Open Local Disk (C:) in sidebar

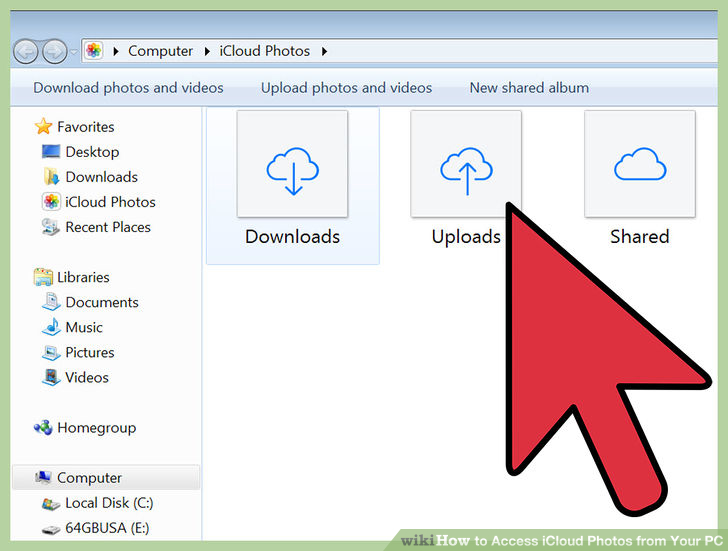pos(109,503)
